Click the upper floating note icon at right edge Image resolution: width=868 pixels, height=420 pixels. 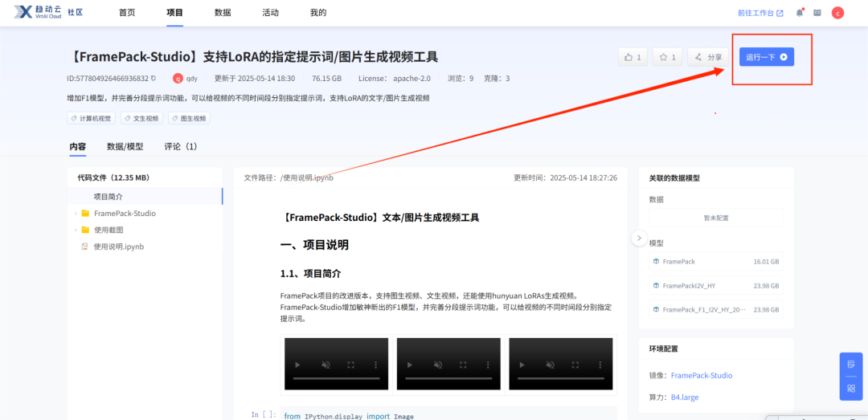click(x=851, y=364)
